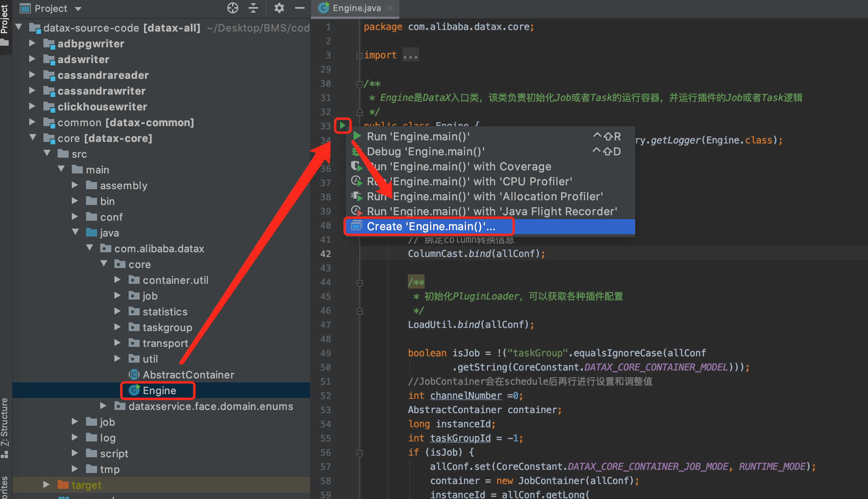Click the locate-in-project crosshair icon
868x499 pixels.
tap(233, 8)
